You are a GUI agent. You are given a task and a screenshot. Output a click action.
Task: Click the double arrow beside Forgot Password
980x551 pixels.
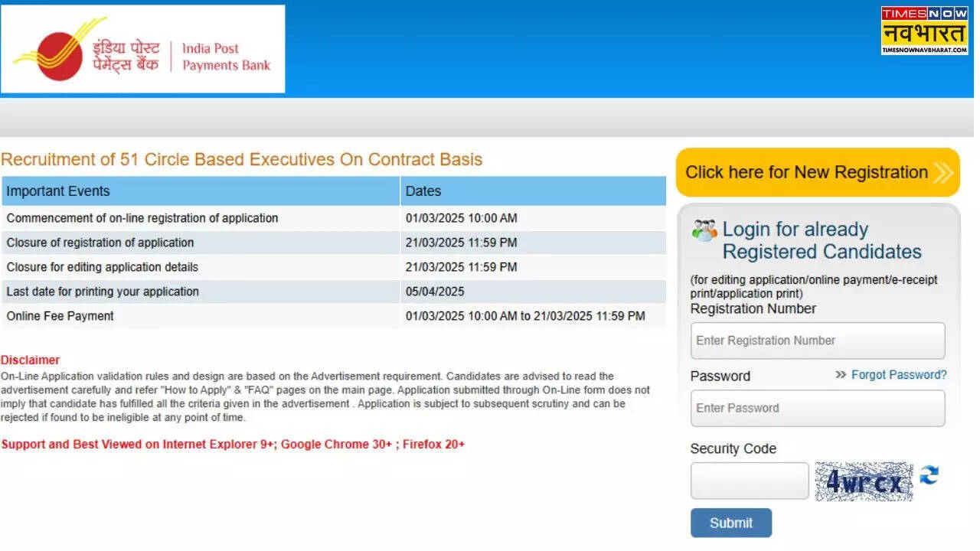tap(841, 375)
